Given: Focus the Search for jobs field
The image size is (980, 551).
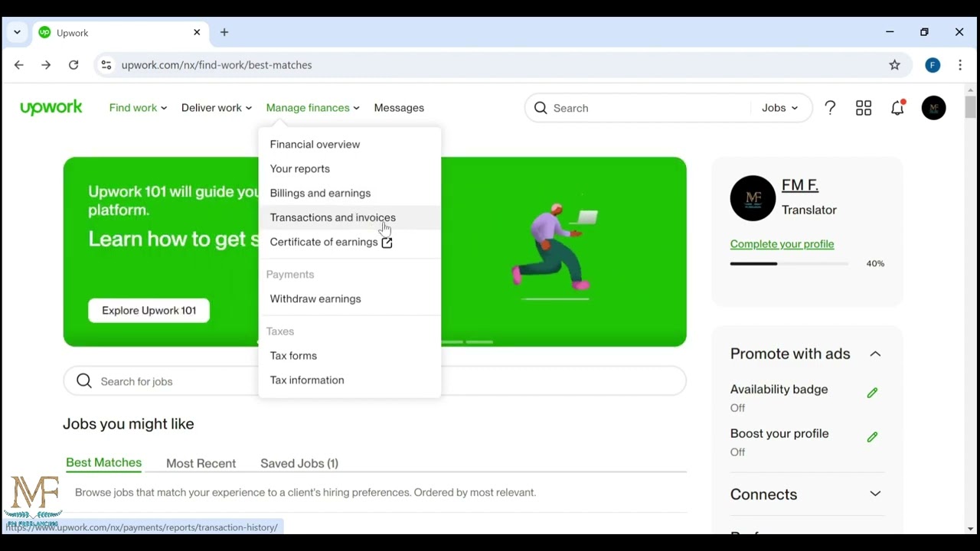Looking at the screenshot, I should pos(374,381).
